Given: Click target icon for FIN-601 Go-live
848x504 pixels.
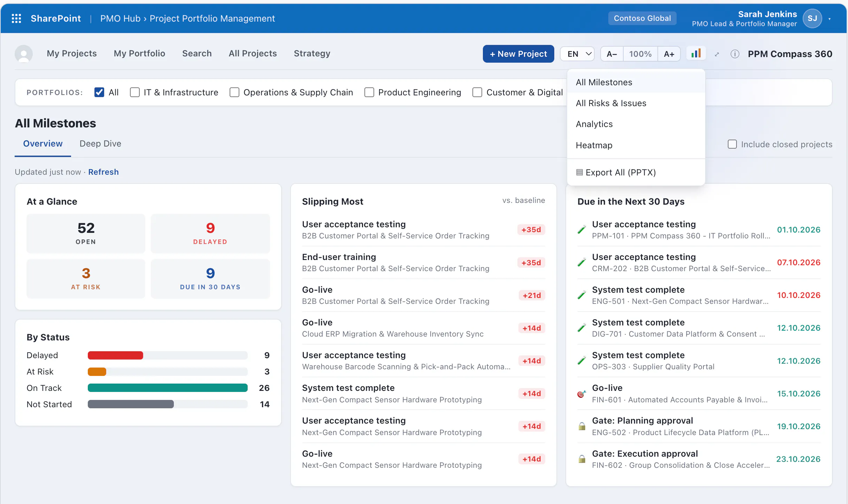Looking at the screenshot, I should pyautogui.click(x=581, y=394).
